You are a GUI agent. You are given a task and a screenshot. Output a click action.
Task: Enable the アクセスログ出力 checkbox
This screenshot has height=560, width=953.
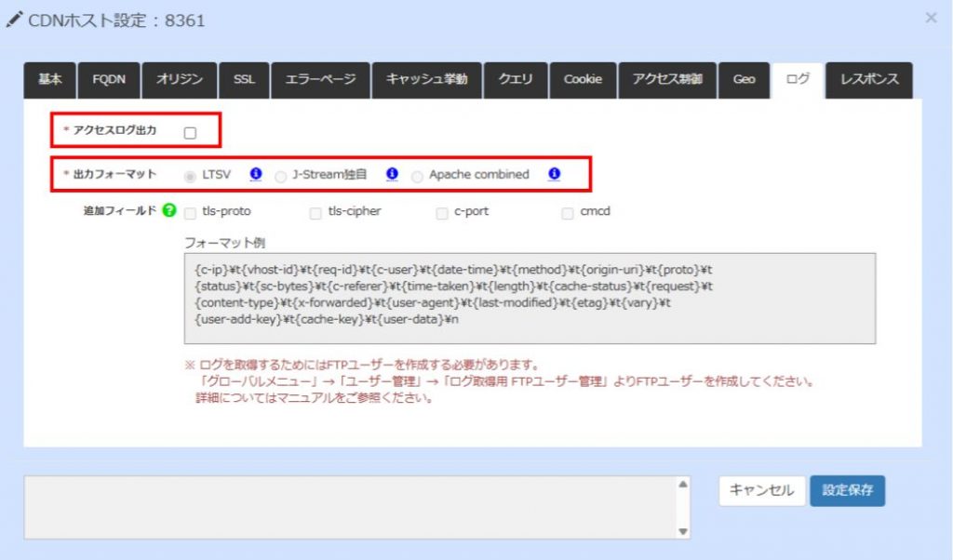pos(190,132)
